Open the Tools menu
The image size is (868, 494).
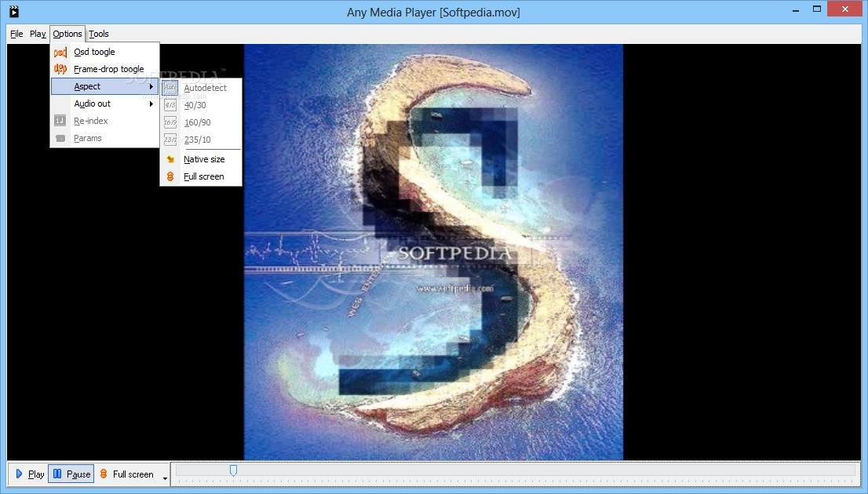click(x=99, y=34)
